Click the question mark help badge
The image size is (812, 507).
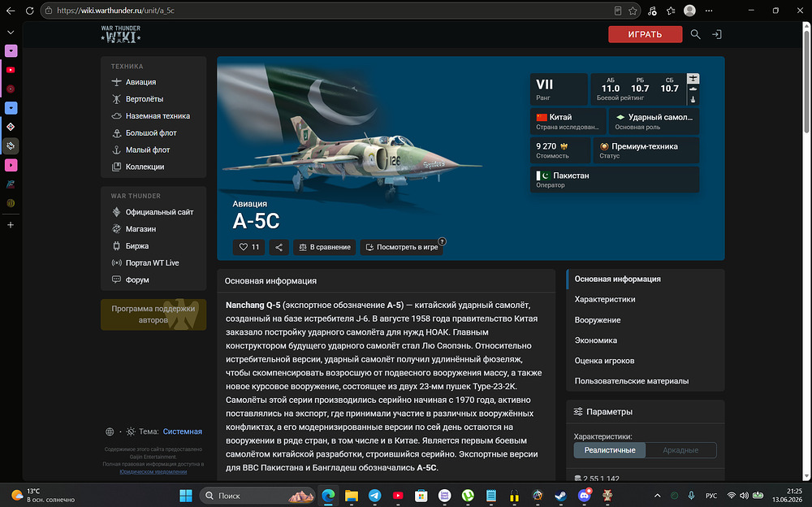click(442, 241)
